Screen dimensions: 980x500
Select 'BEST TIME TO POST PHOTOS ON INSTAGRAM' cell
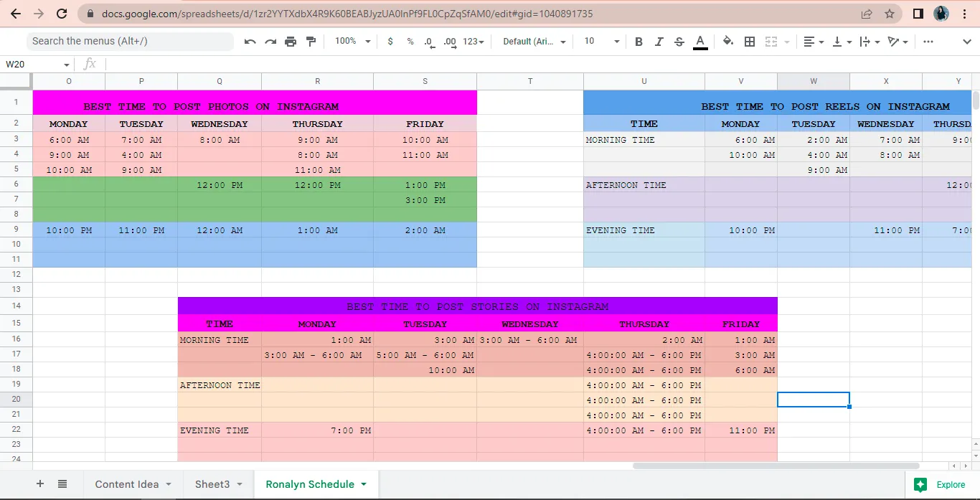pyautogui.click(x=255, y=103)
